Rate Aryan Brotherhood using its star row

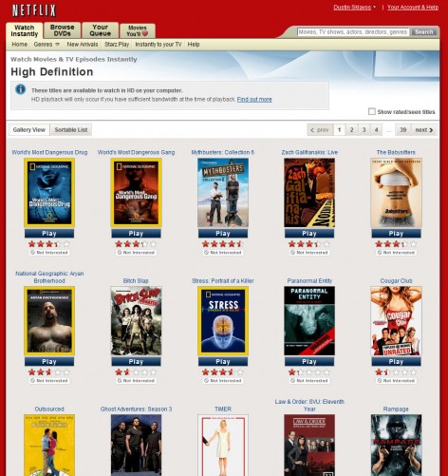(49, 372)
